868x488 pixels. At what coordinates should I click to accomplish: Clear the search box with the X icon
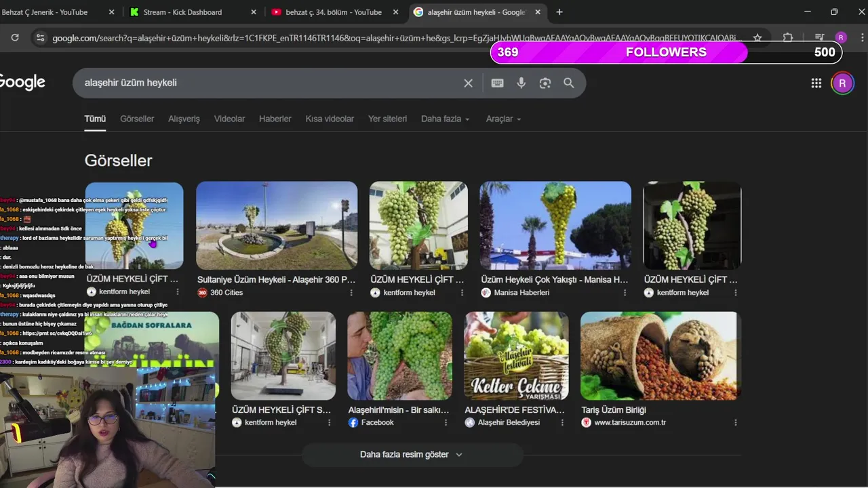pos(468,83)
